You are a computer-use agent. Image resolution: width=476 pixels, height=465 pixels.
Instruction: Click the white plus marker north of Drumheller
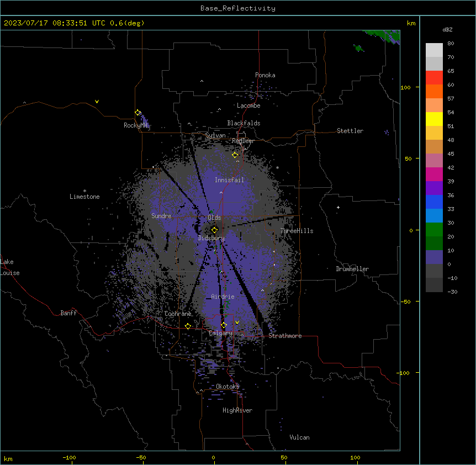(338, 207)
